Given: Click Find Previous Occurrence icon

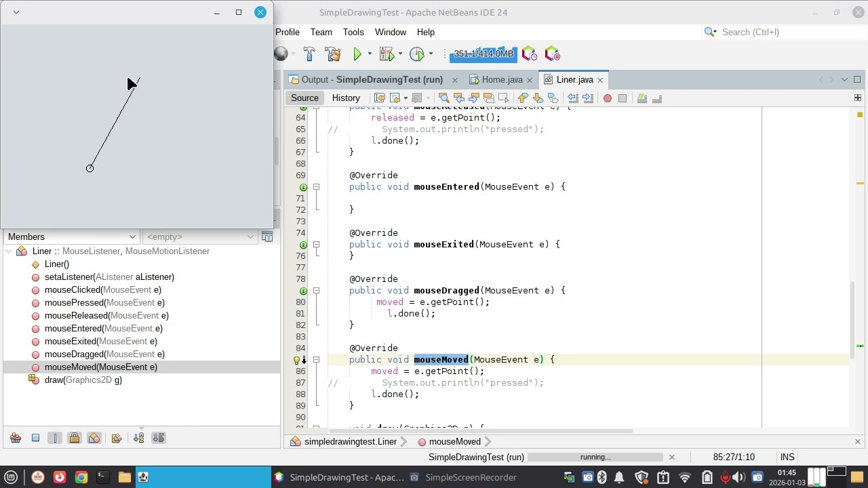Looking at the screenshot, I should [x=459, y=98].
